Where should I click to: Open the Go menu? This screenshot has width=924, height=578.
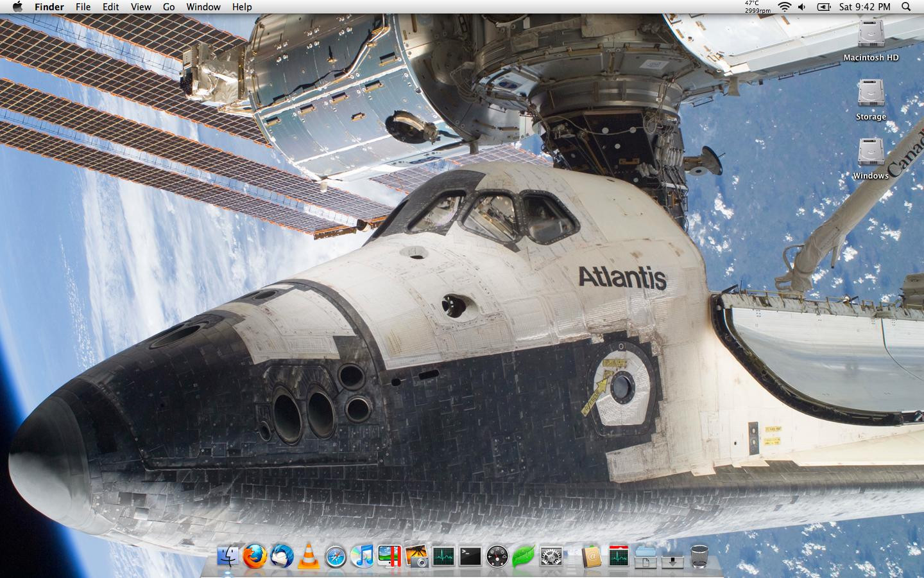(x=169, y=7)
